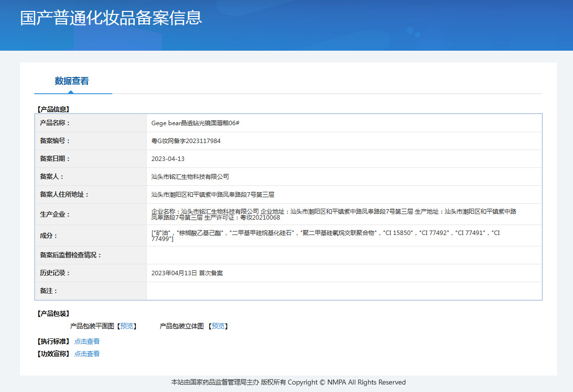This screenshot has width=573, height=392.
Task: Select the 成分 ingredients list text
Action: pos(326,236)
